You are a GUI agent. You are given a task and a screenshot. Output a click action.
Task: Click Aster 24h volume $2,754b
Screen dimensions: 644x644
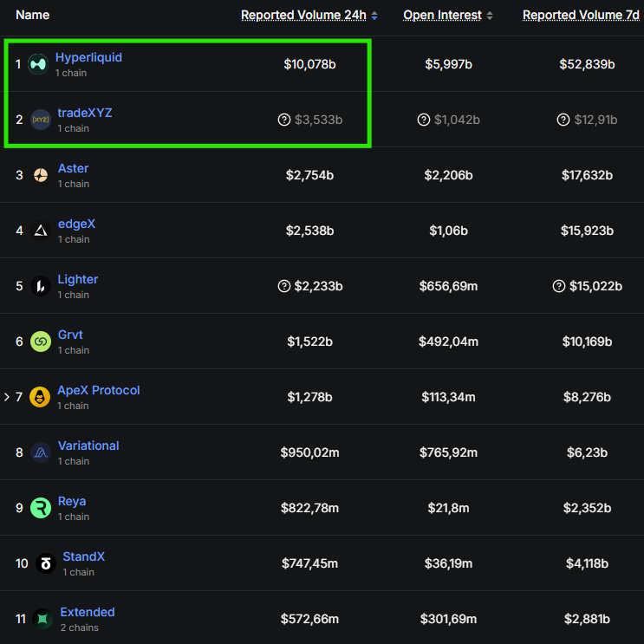(309, 175)
